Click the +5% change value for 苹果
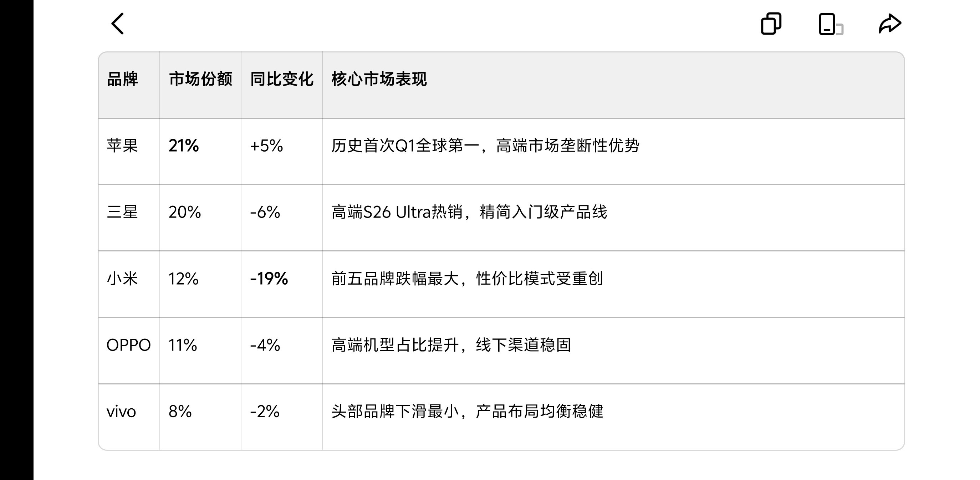Viewport: 980px width, 480px height. click(x=266, y=145)
